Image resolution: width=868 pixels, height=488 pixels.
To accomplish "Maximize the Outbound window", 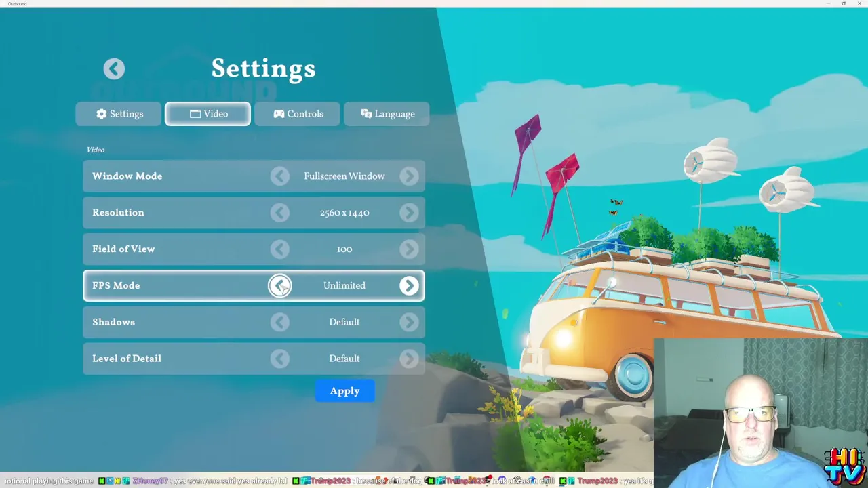I will tap(844, 3).
